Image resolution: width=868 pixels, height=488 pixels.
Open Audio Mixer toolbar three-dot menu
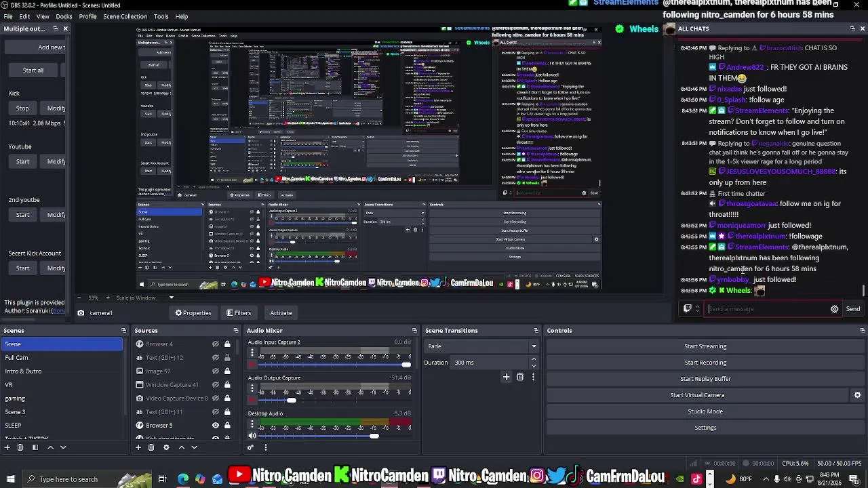point(265,447)
